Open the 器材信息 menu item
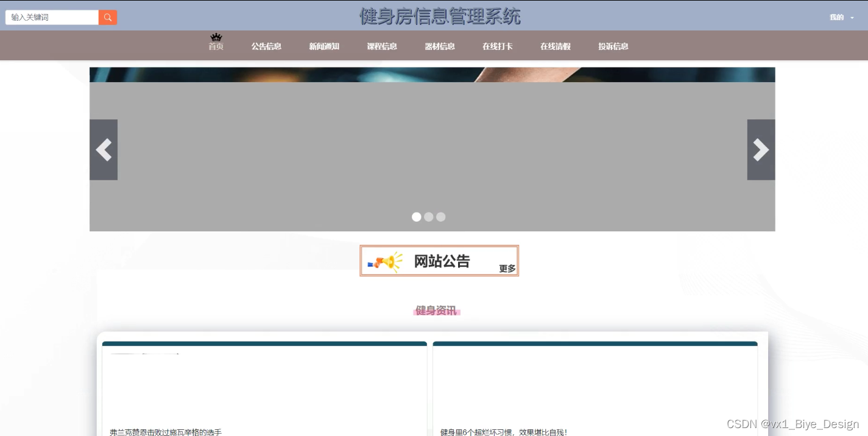 [x=440, y=46]
